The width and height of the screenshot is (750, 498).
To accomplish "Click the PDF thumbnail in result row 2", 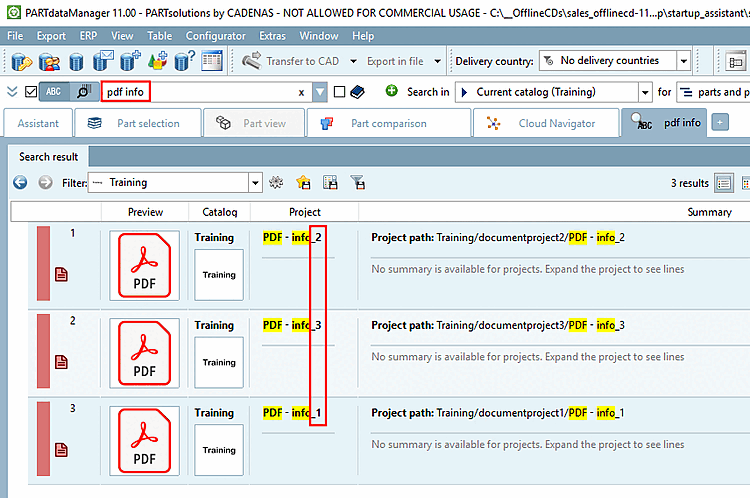I will 144,353.
